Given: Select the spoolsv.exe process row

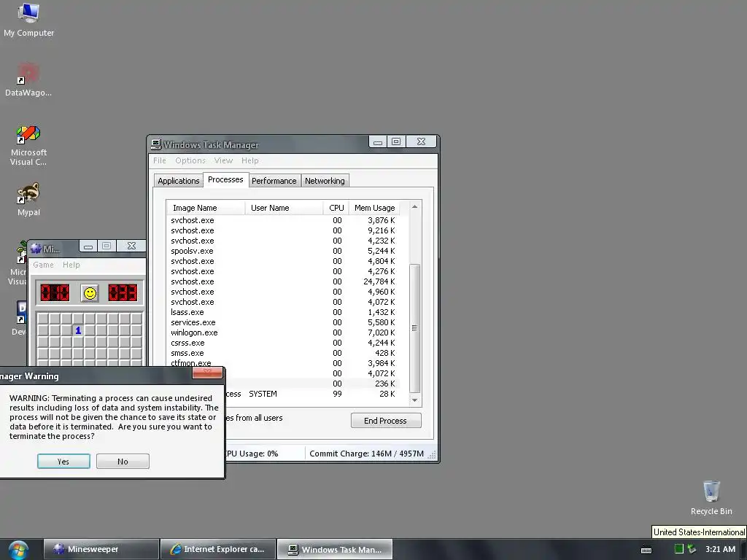Looking at the screenshot, I should [x=283, y=251].
